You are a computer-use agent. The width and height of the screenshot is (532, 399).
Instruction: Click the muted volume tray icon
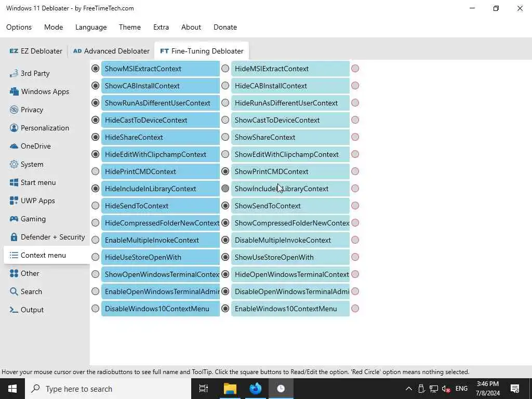tap(446, 389)
